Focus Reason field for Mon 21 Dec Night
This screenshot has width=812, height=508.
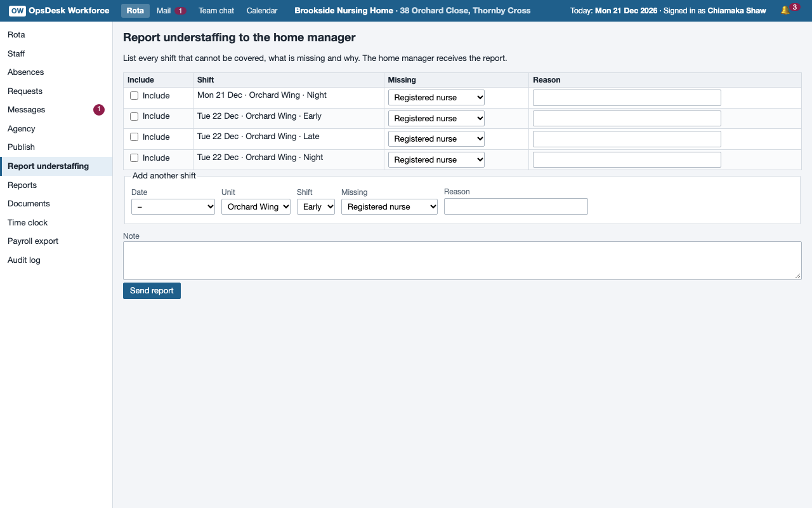[x=627, y=98]
